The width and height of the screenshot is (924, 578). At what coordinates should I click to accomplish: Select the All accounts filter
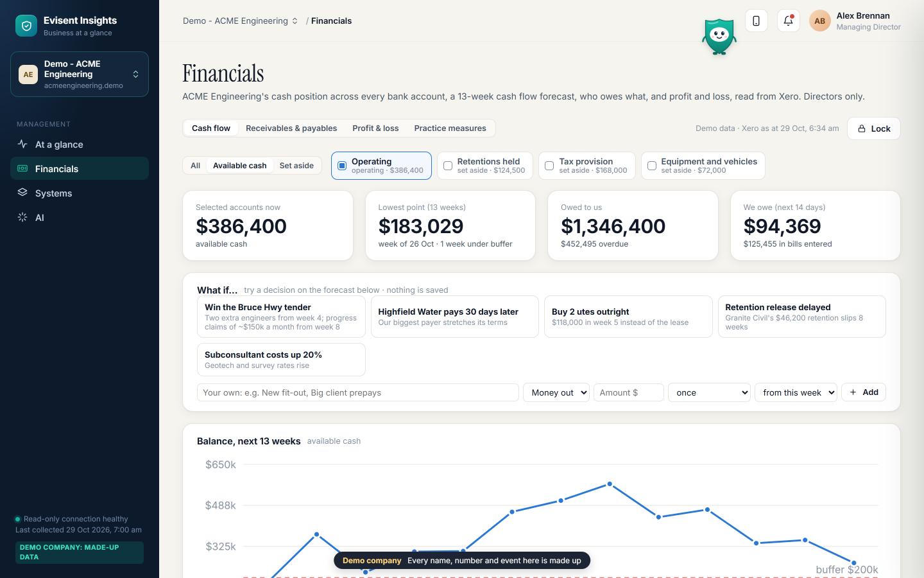(196, 166)
